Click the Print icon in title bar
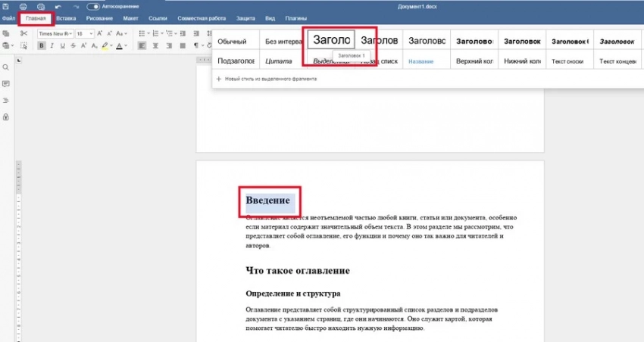The height and width of the screenshot is (342, 644). [x=23, y=7]
